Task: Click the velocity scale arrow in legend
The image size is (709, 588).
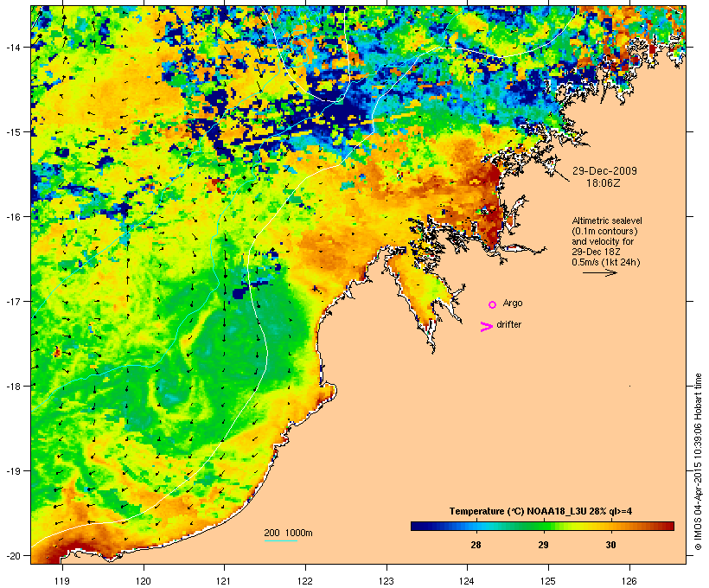Action: (x=599, y=272)
